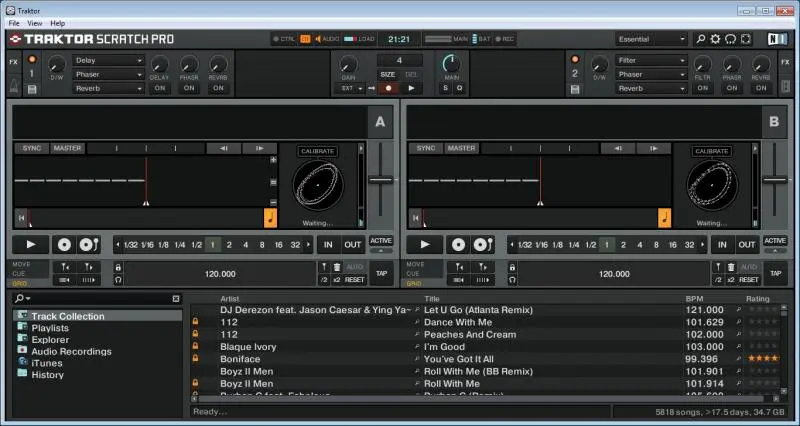Click the Deck A orange note icon
The height and width of the screenshot is (426, 800).
tap(270, 217)
